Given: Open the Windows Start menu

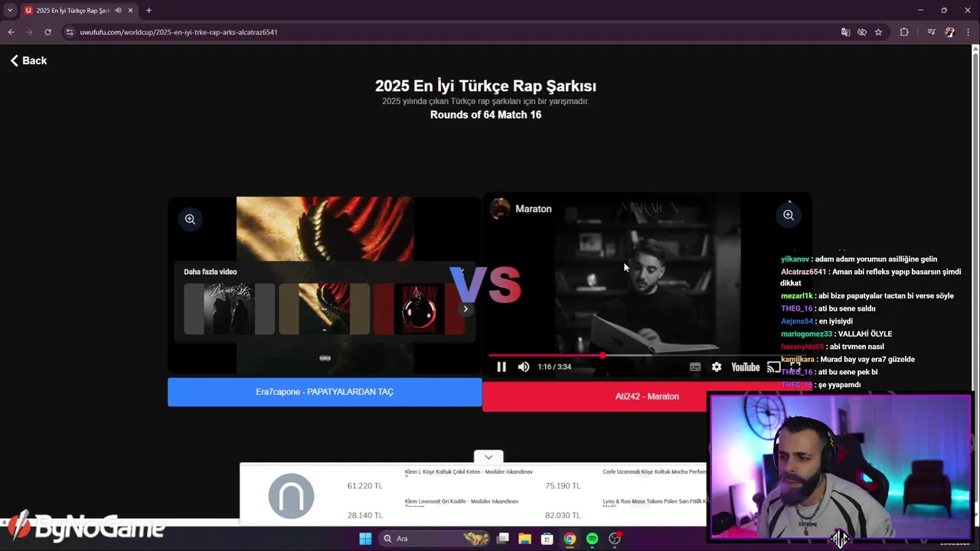Looking at the screenshot, I should tap(365, 539).
